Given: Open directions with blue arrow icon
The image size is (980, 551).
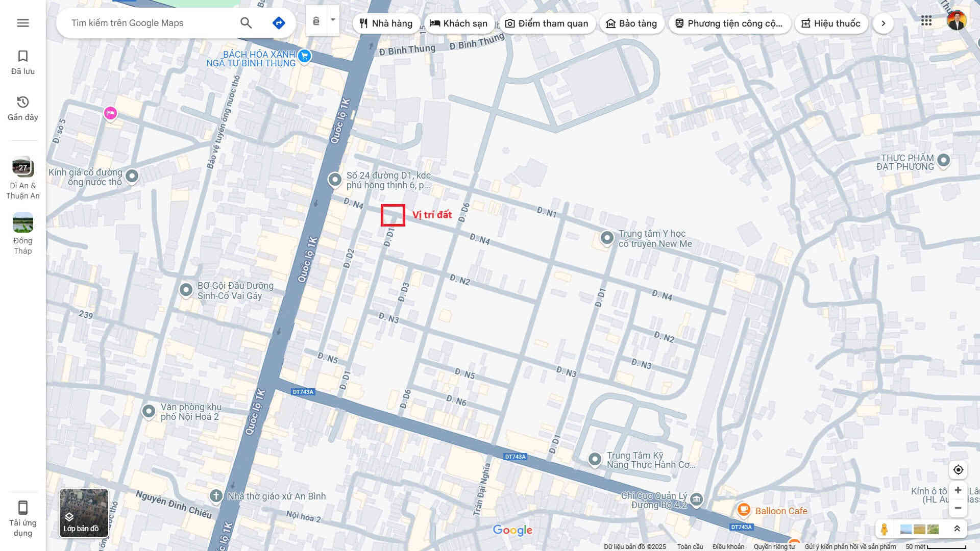Looking at the screenshot, I should 279,23.
